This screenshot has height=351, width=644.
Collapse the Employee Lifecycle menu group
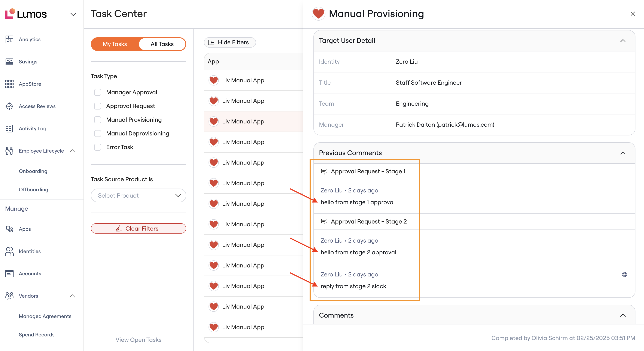click(x=72, y=151)
